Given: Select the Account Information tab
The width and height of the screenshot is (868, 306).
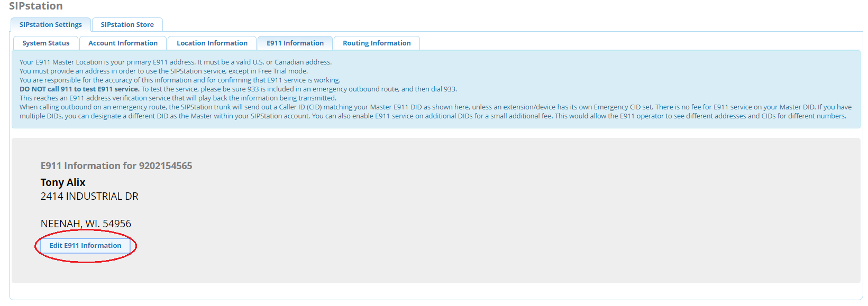Looking at the screenshot, I should pyautogui.click(x=123, y=43).
